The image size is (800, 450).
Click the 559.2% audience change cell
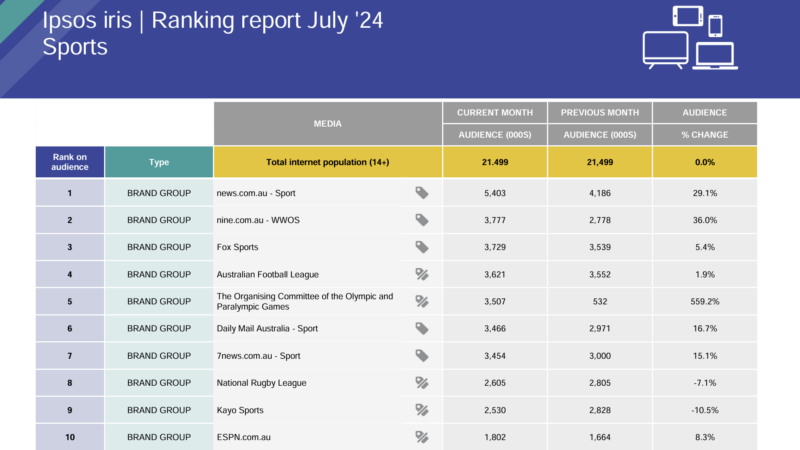(705, 302)
